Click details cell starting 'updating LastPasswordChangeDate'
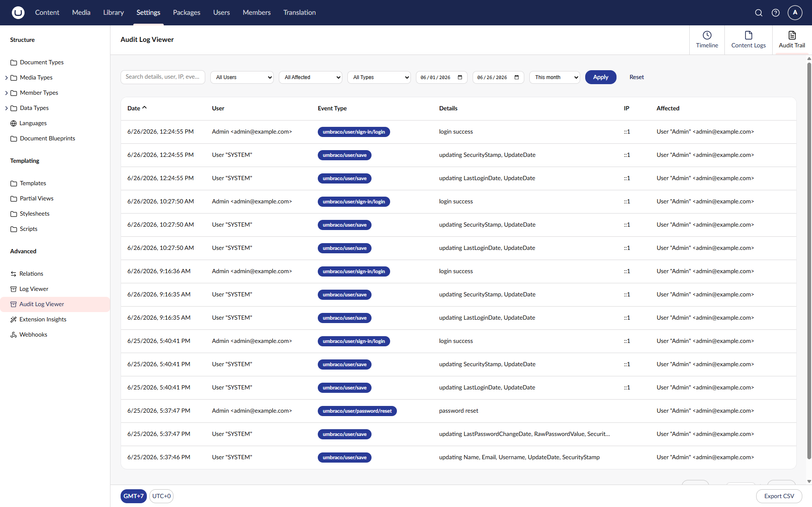Image resolution: width=812 pixels, height=507 pixels. coord(524,434)
